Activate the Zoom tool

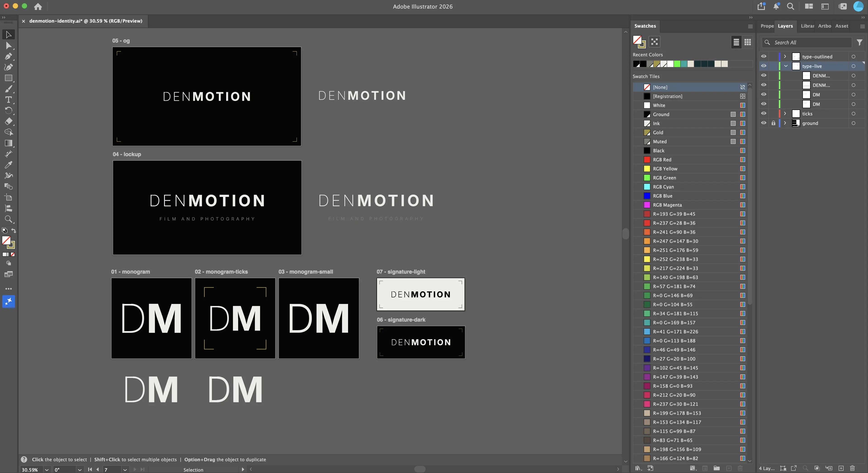[x=8, y=219]
